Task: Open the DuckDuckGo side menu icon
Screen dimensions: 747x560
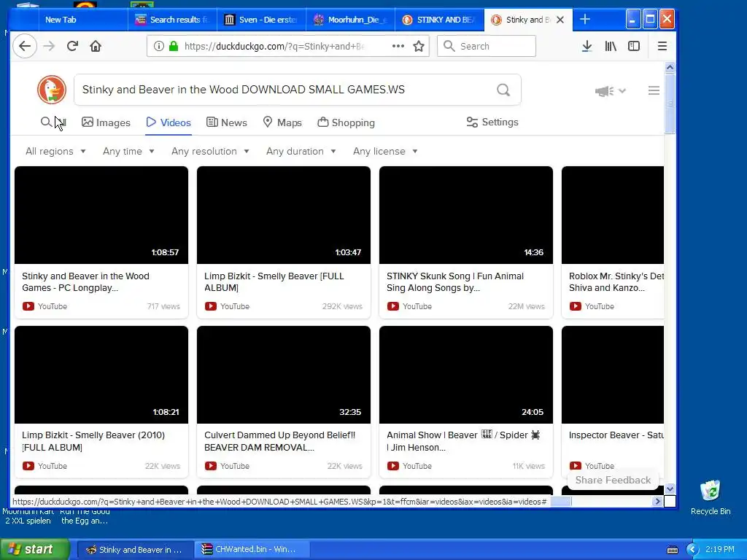Action: 654,90
